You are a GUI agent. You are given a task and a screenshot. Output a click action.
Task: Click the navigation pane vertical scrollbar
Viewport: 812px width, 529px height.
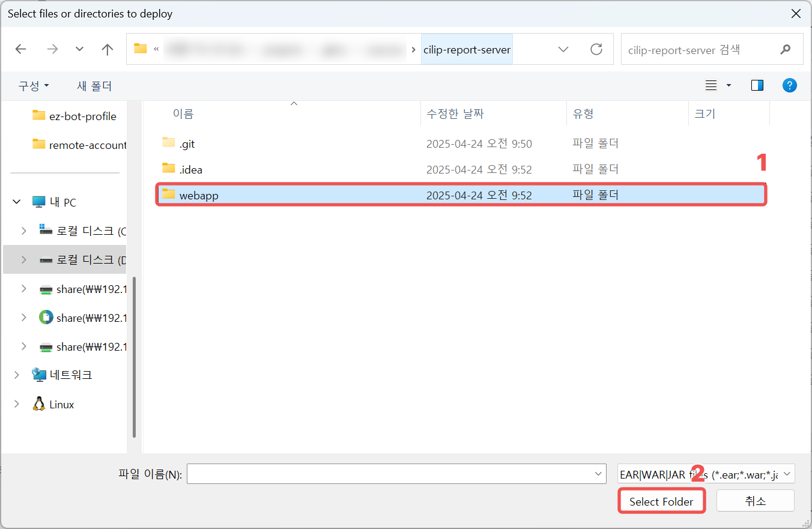tap(134, 357)
